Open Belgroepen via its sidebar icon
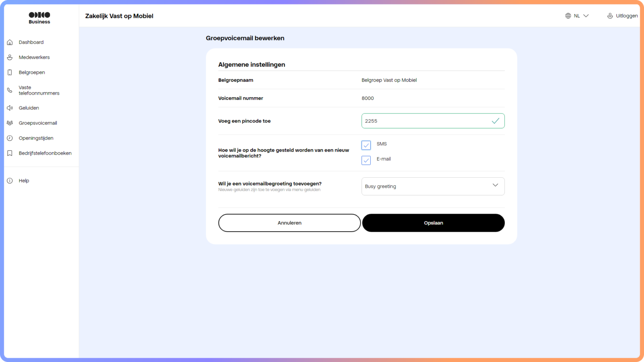Screen dimensions: 644x362 [x=9, y=72]
